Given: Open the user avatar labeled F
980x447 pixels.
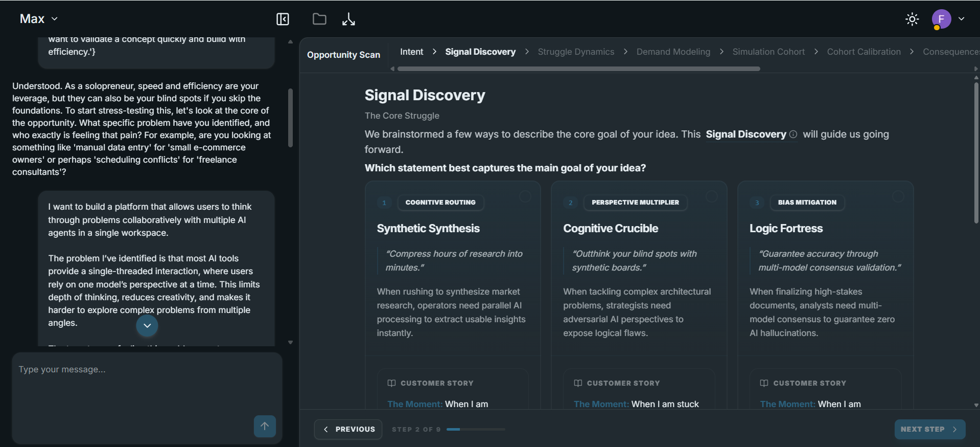Looking at the screenshot, I should click(941, 19).
